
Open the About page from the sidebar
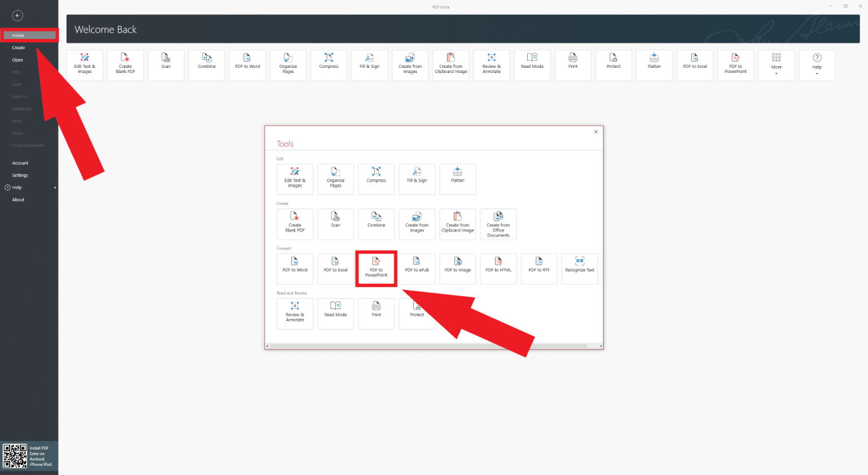(x=18, y=199)
